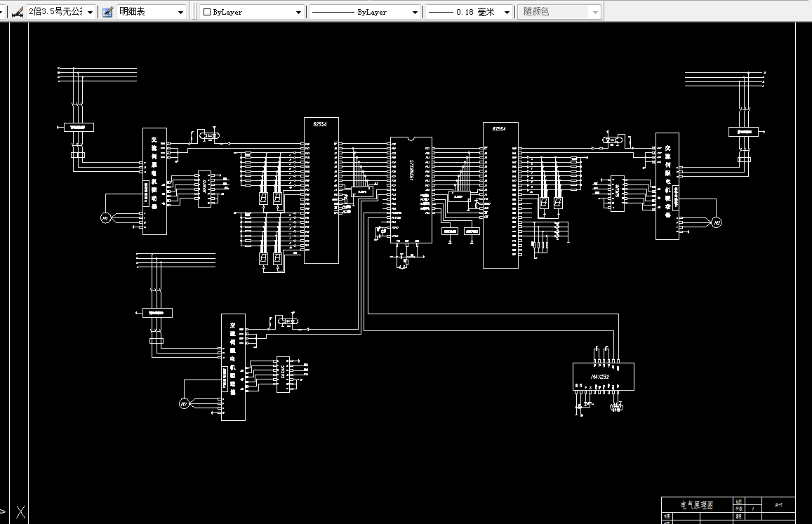Click the UCS X axis icon
The image size is (812, 524).
(20, 512)
